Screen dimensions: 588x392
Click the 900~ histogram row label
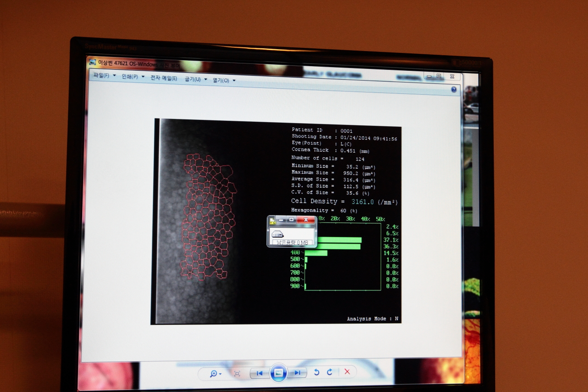pos(296,286)
